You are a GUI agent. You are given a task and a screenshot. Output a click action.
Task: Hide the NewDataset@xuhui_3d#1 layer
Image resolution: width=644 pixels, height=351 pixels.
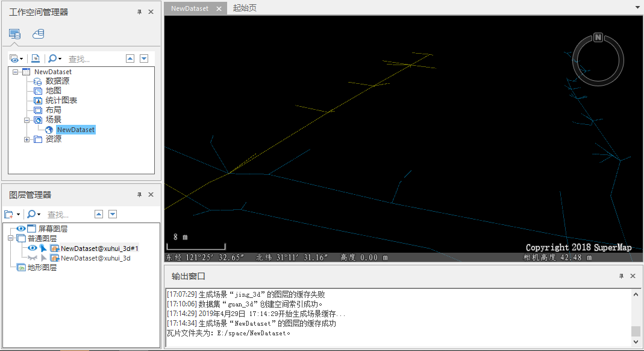pos(33,248)
